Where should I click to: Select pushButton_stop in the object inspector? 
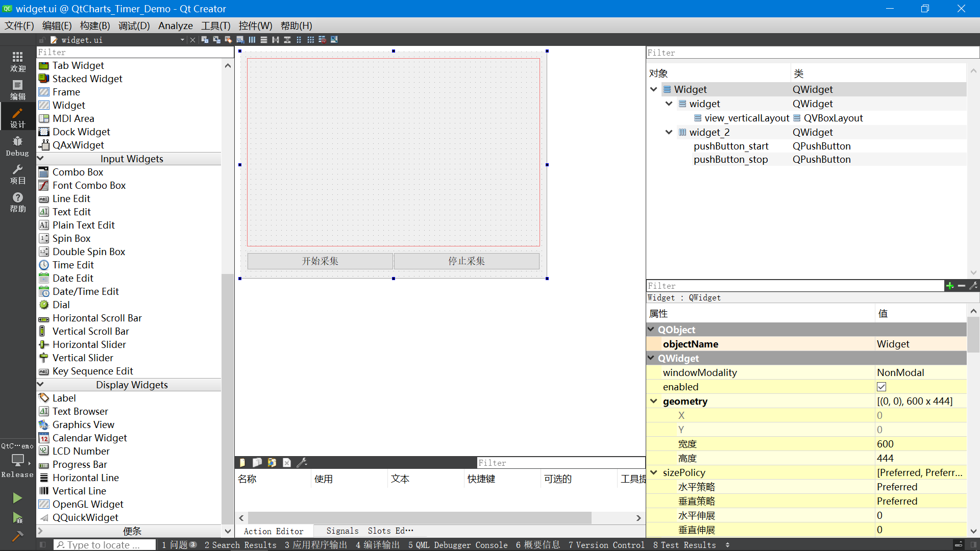pos(730,159)
